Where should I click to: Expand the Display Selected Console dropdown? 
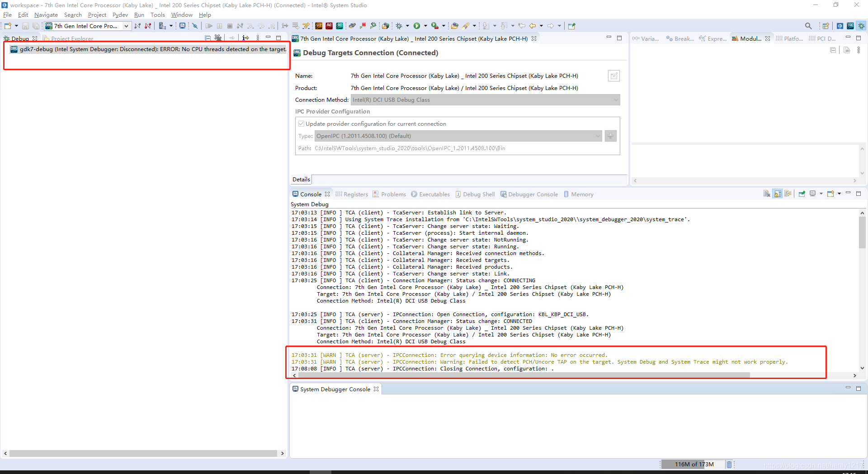coord(821,194)
